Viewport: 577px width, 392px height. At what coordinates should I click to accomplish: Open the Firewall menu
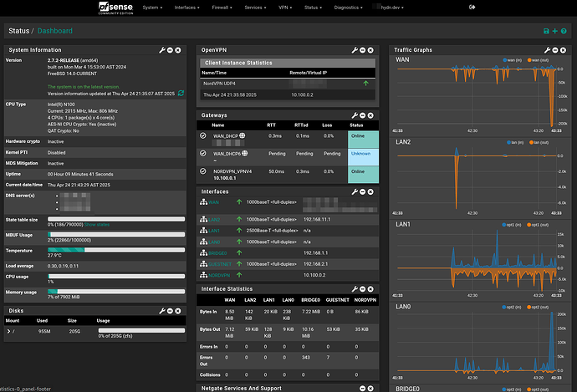[222, 8]
